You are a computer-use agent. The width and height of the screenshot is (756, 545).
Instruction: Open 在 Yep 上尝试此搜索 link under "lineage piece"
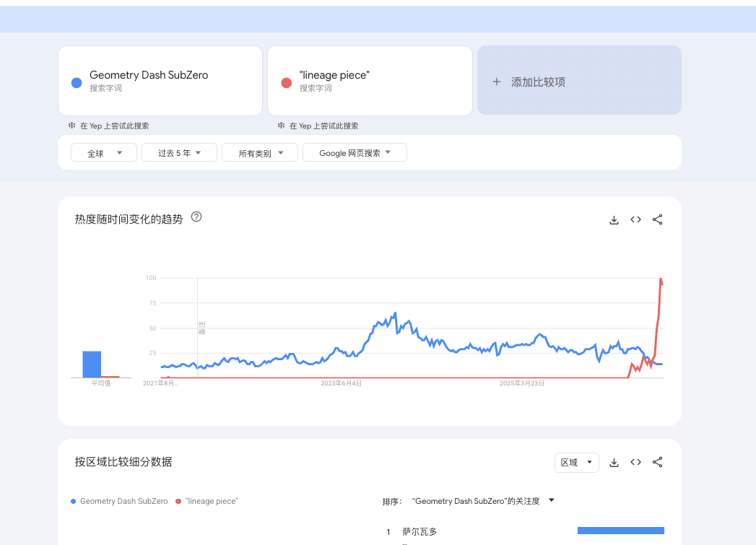(x=323, y=126)
